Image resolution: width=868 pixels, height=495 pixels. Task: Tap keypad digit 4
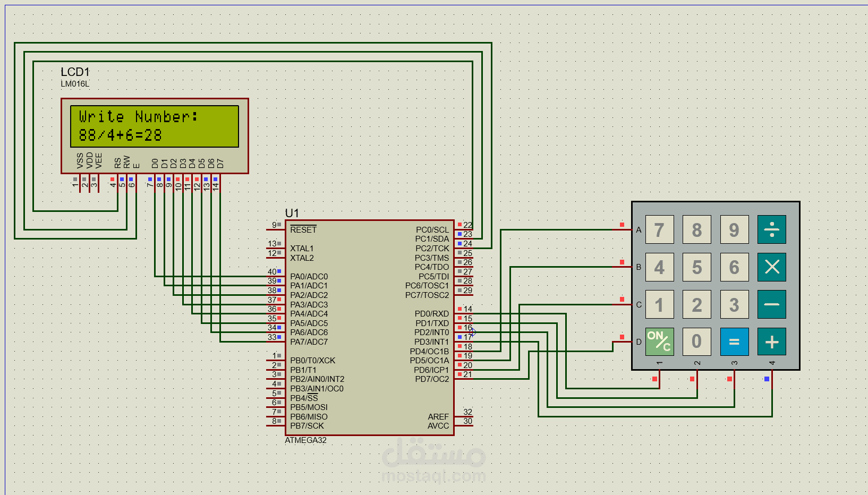pos(659,267)
